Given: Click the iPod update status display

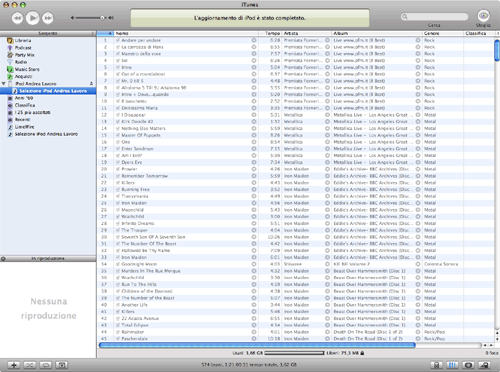Looking at the screenshot, I should click(x=250, y=18).
